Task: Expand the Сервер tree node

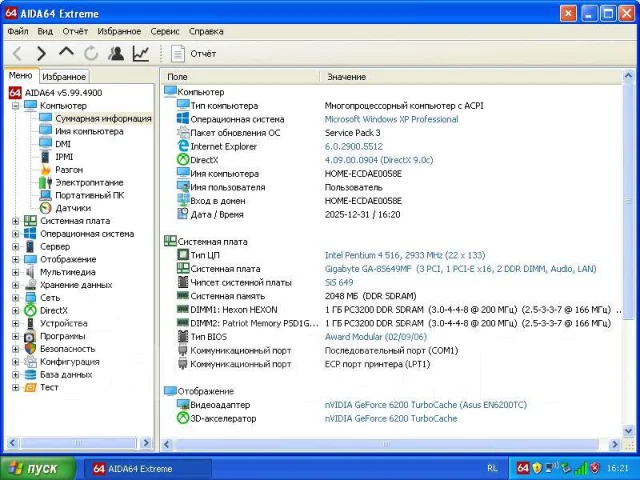Action: pos(16,247)
